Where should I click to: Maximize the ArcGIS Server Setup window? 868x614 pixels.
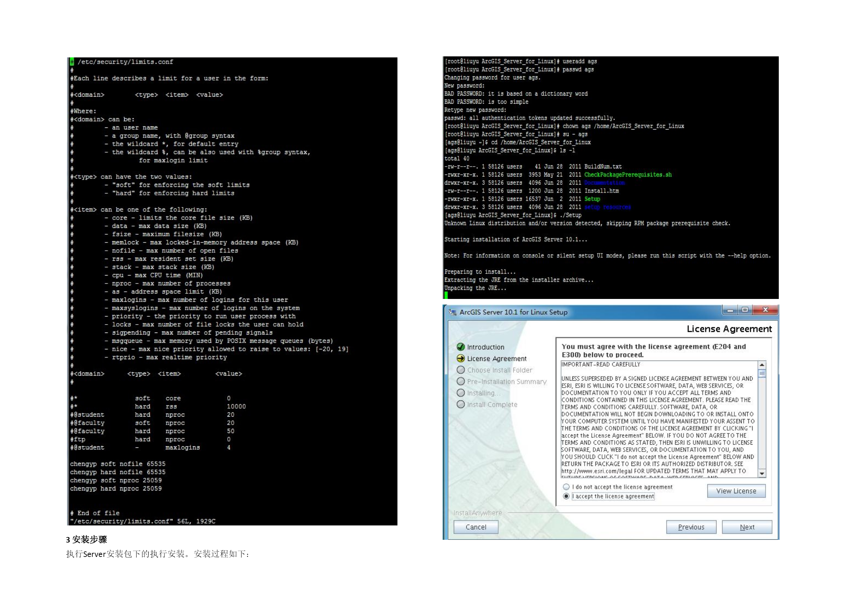745,310
